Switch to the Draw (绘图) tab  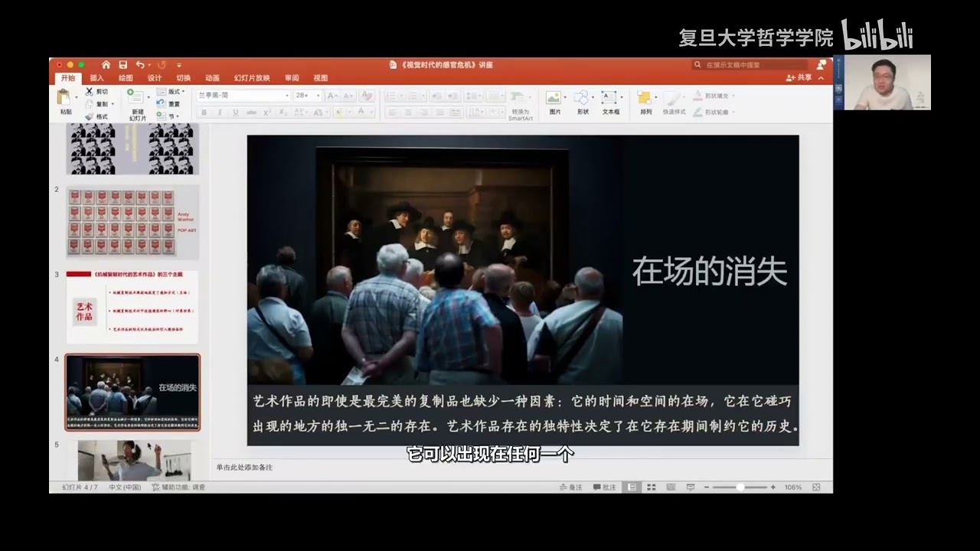pyautogui.click(x=126, y=78)
